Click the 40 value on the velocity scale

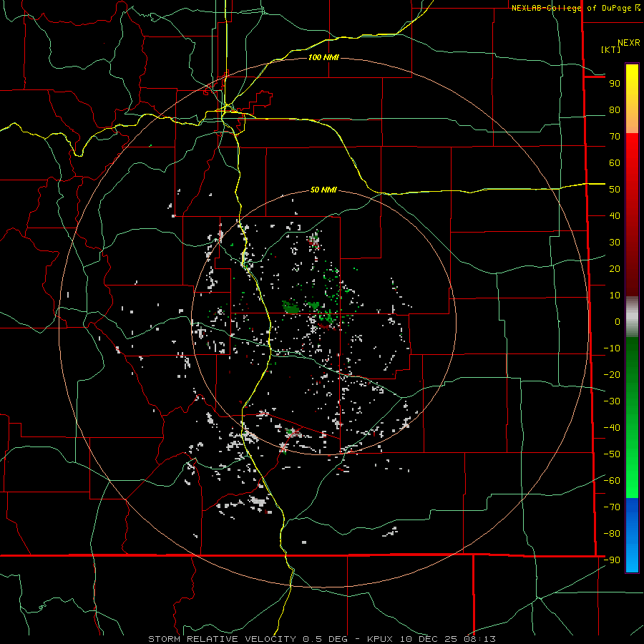615,216
